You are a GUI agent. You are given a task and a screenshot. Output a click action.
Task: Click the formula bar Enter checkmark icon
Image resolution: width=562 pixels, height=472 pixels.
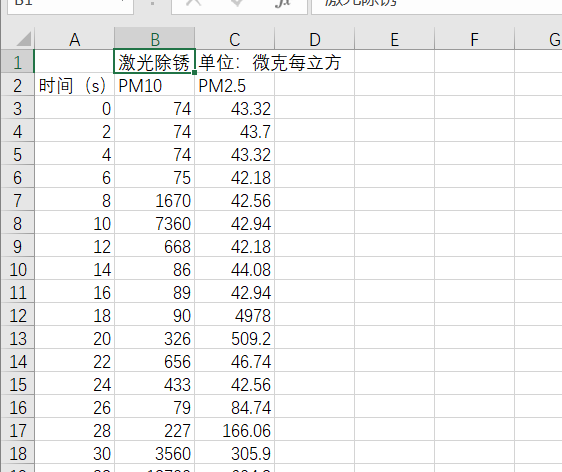click(x=237, y=3)
